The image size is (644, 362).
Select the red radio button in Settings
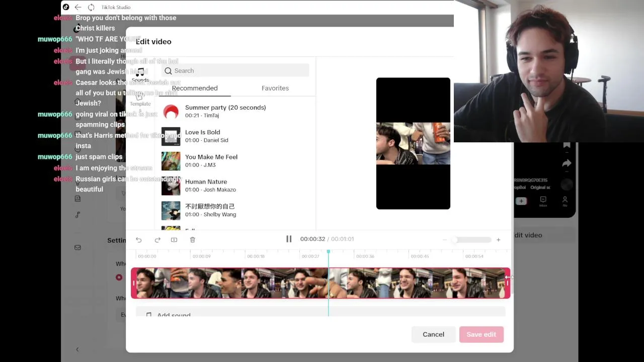tap(119, 277)
